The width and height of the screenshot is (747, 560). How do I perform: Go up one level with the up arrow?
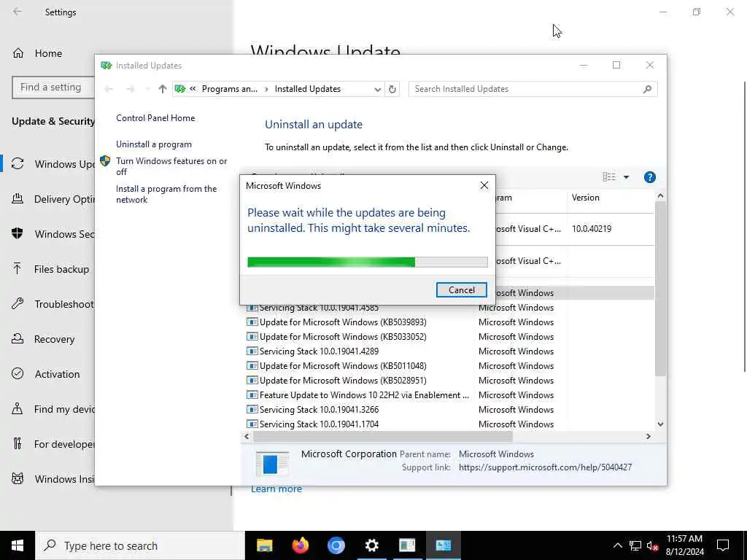tap(163, 89)
